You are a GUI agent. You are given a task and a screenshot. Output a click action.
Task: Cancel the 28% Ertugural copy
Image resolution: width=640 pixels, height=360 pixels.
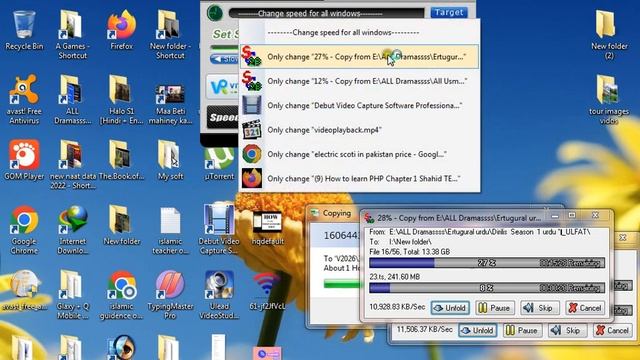tap(585, 308)
